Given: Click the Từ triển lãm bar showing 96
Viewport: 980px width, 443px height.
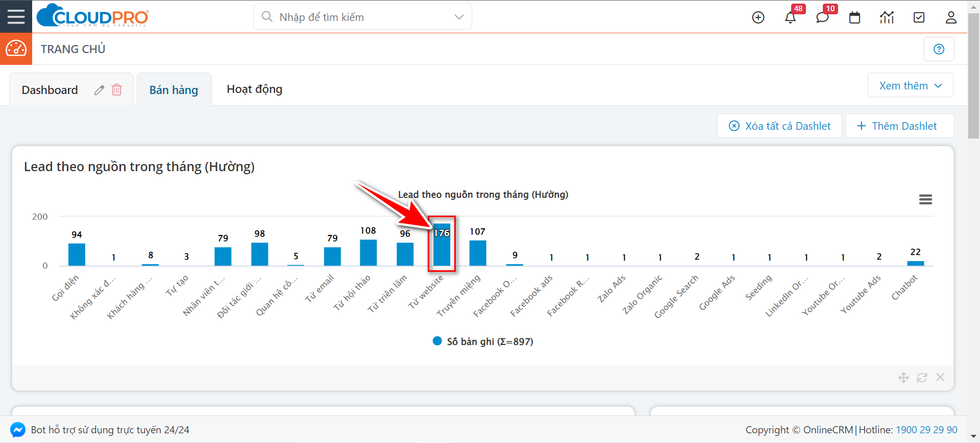Looking at the screenshot, I should pyautogui.click(x=405, y=254).
